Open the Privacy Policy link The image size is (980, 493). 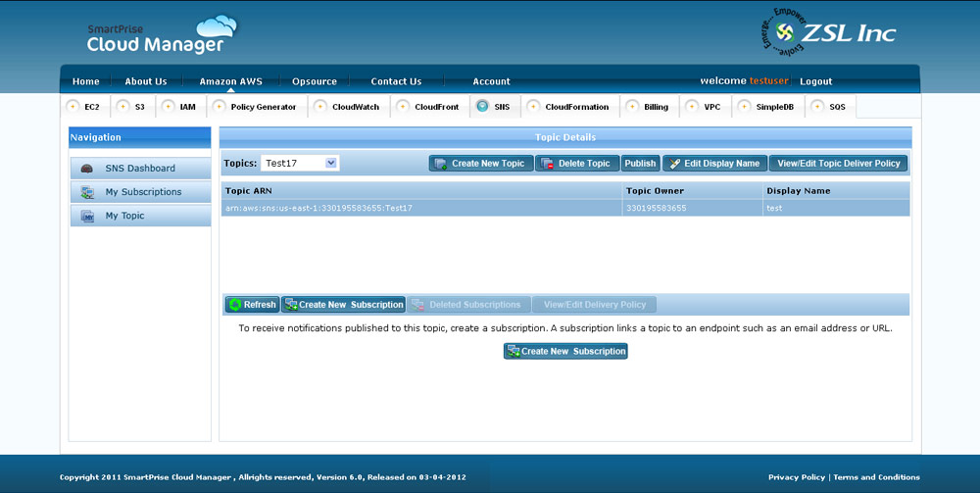796,477
